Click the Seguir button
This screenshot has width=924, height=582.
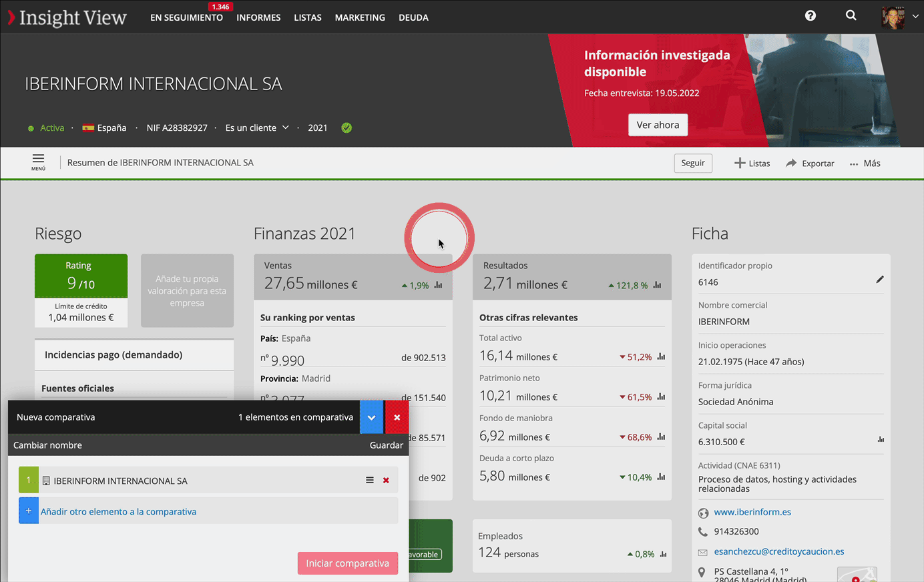[693, 163]
